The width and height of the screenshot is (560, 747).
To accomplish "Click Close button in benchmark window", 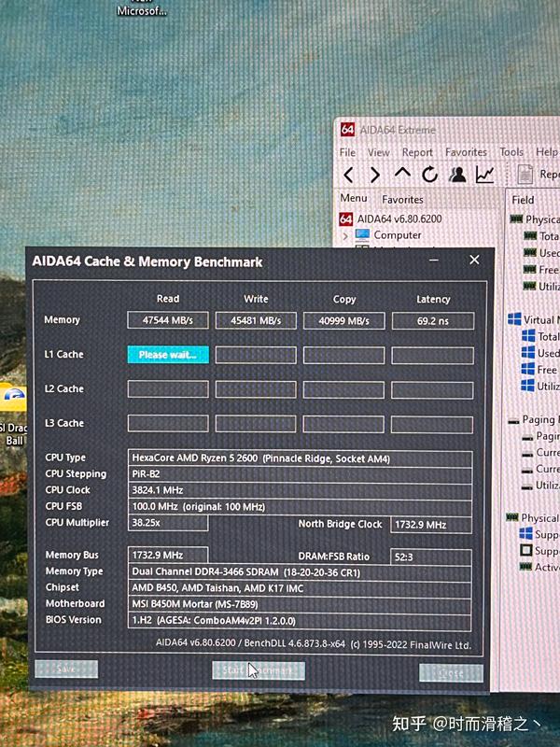I will [451, 672].
